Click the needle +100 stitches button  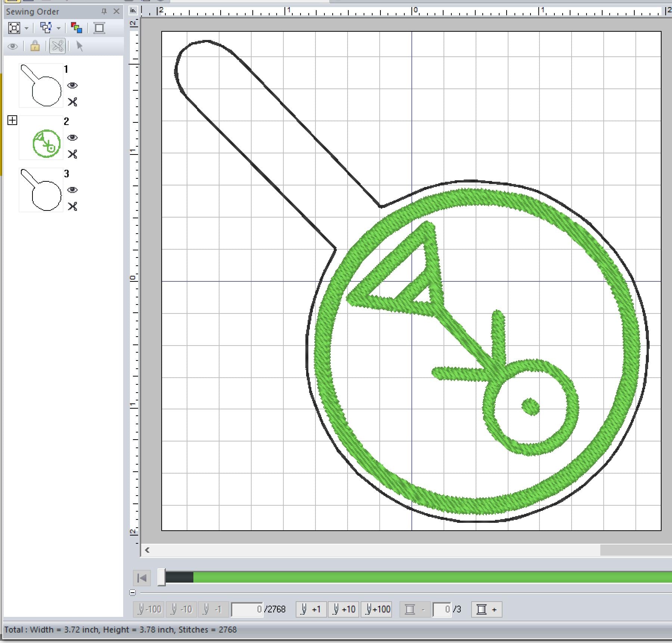click(x=376, y=609)
